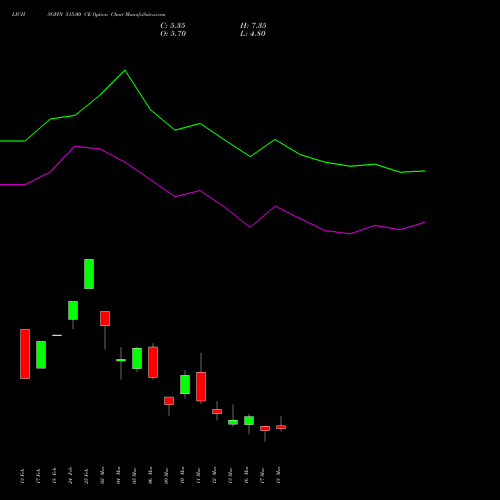Click the red candle above 06 Mar

[153, 362]
